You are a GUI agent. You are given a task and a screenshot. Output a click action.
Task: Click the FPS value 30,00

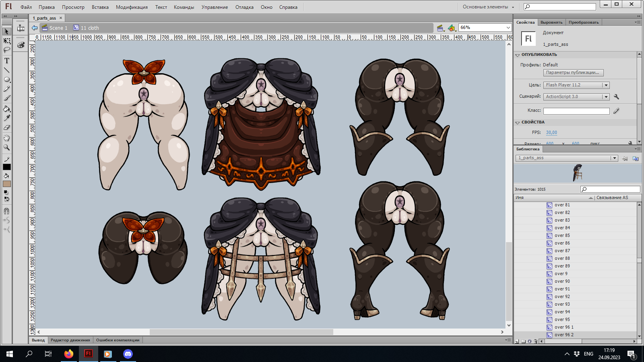pyautogui.click(x=551, y=132)
